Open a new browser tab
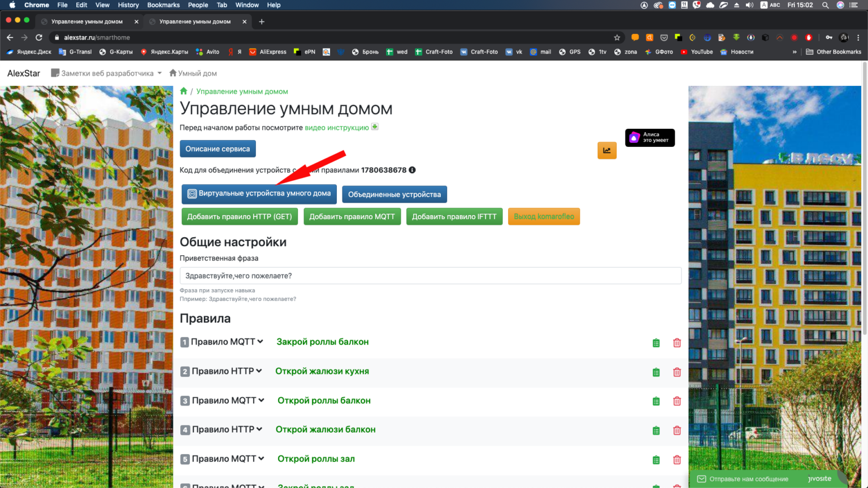Viewport: 868px width, 488px height. pyautogui.click(x=262, y=21)
